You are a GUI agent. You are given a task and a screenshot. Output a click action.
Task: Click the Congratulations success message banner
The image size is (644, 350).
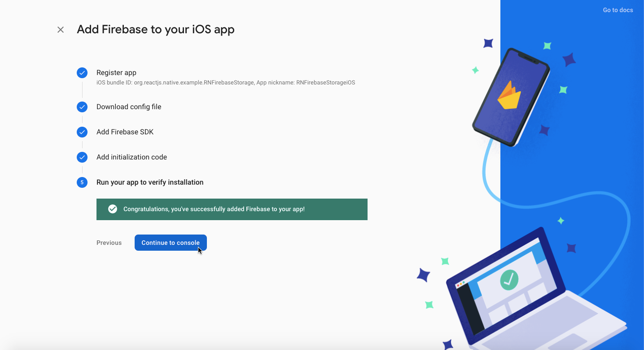click(x=232, y=209)
